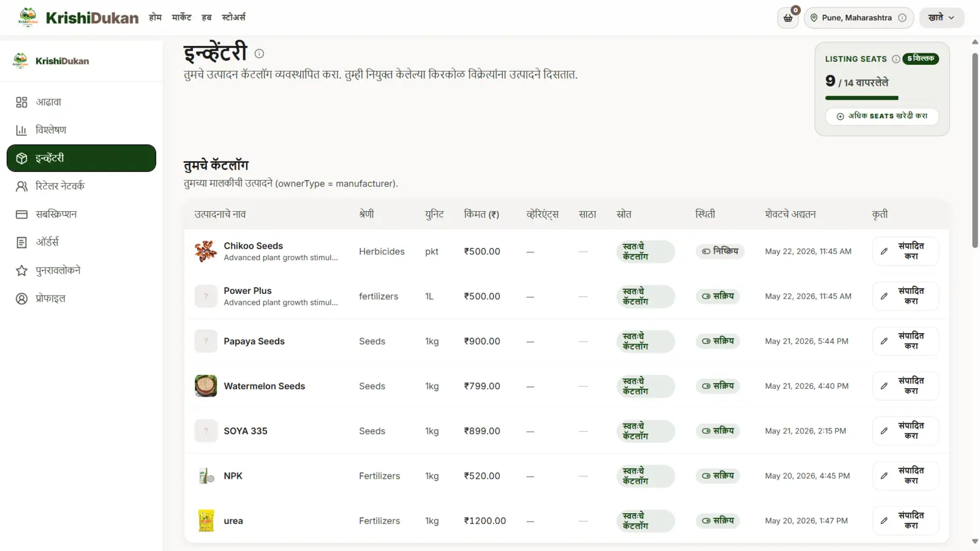Click the 5 शिल्लक badge

(x=921, y=59)
